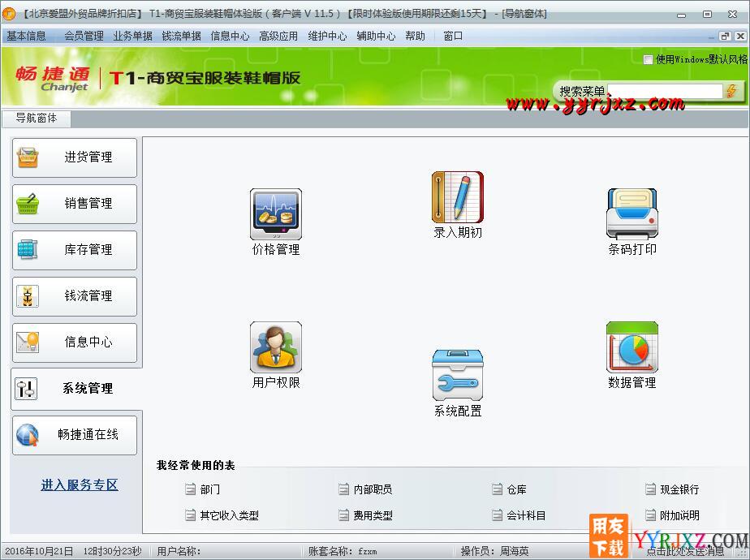Screen dimensions: 750x560
Task: Open the 仓库 table shortcut
Action: tap(510, 489)
